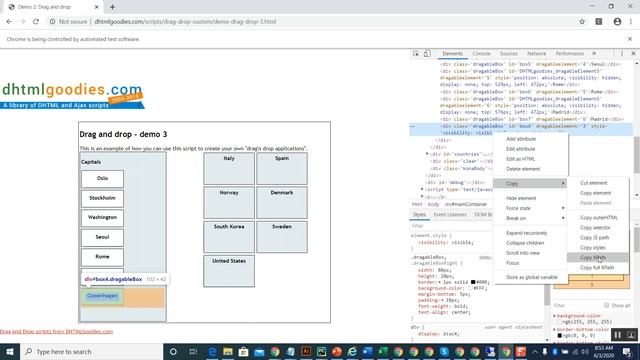Click the #FFF background-color swatch

click(470, 288)
